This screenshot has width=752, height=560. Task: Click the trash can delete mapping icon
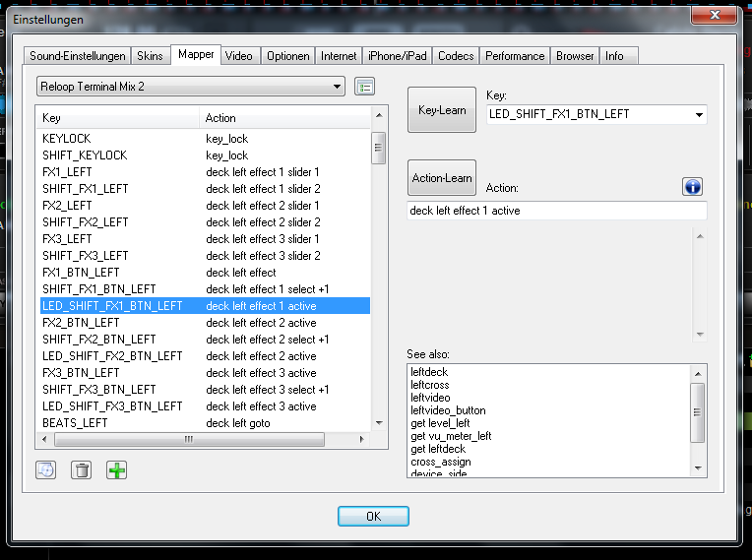pyautogui.click(x=82, y=470)
